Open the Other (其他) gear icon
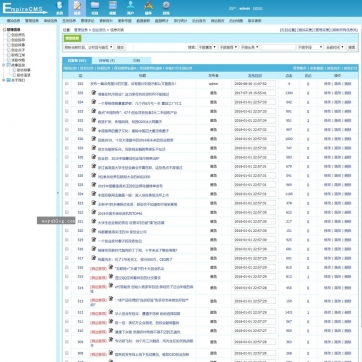362x362 pixels. coord(166,8)
